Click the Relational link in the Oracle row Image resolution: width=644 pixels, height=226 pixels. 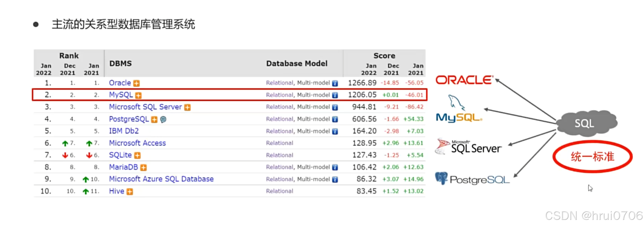[280, 83]
